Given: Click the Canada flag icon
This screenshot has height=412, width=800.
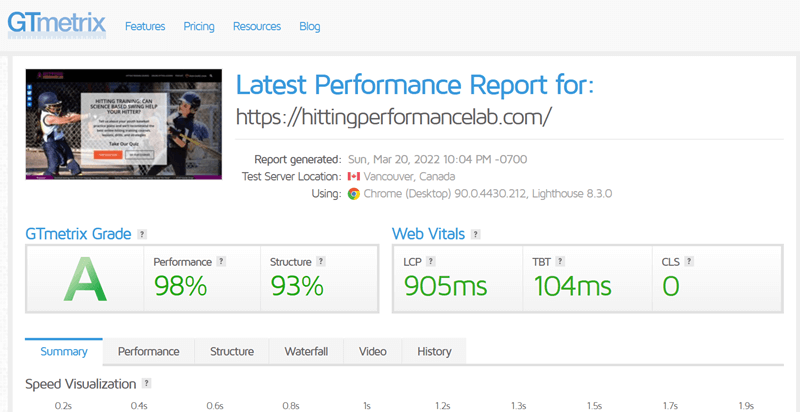Looking at the screenshot, I should pyautogui.click(x=354, y=176).
